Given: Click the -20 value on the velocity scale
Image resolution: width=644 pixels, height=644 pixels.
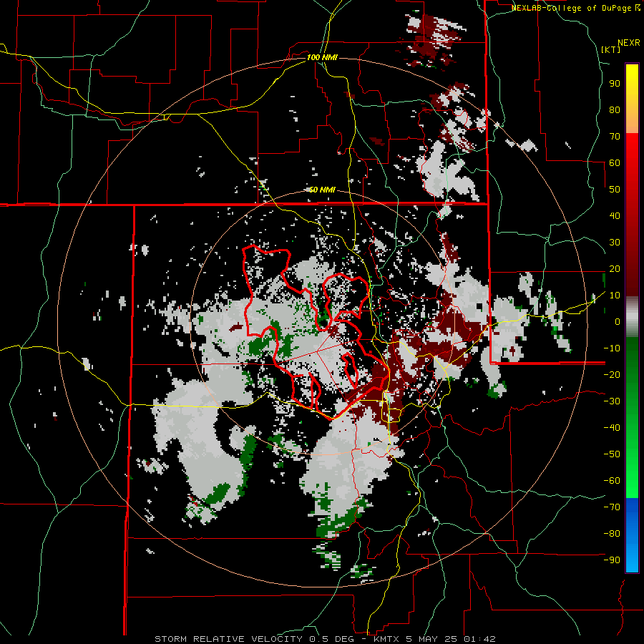Looking at the screenshot, I should pyautogui.click(x=612, y=374).
